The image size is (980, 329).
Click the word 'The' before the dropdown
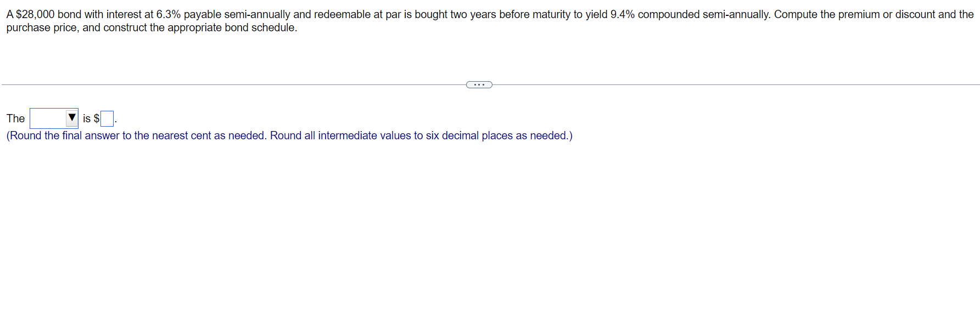15,118
